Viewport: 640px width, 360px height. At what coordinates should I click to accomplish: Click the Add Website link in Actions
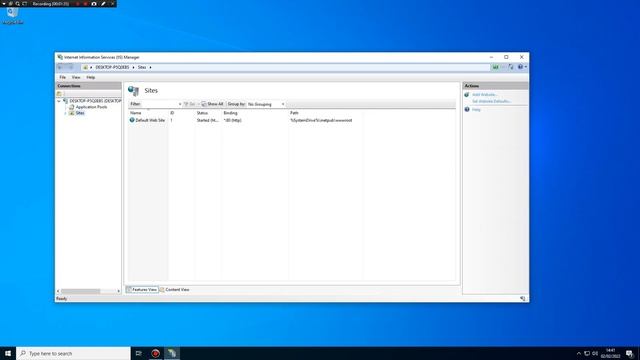point(484,95)
